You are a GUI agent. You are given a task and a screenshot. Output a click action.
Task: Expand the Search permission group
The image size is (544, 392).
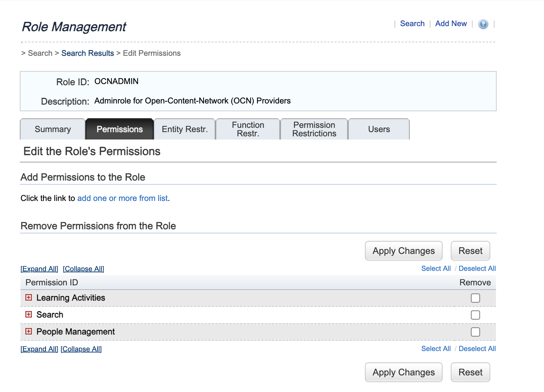[29, 315]
